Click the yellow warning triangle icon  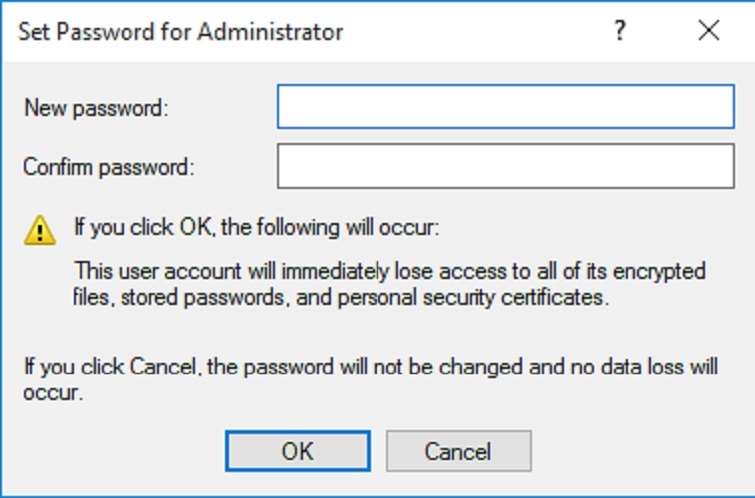[40, 231]
